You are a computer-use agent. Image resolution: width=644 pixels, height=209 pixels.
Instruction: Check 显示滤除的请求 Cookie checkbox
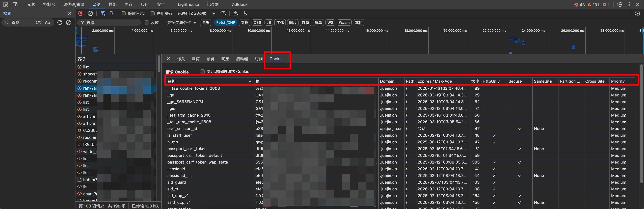point(203,71)
